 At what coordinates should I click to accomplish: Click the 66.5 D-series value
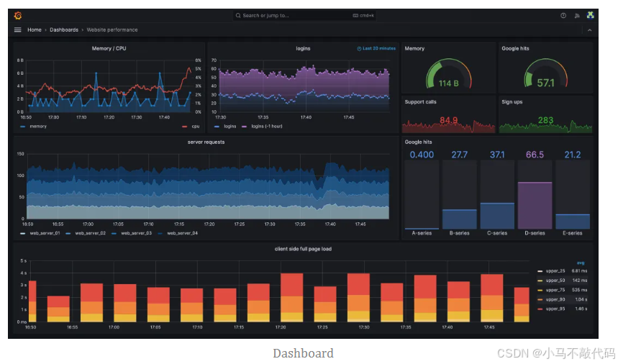click(x=535, y=155)
